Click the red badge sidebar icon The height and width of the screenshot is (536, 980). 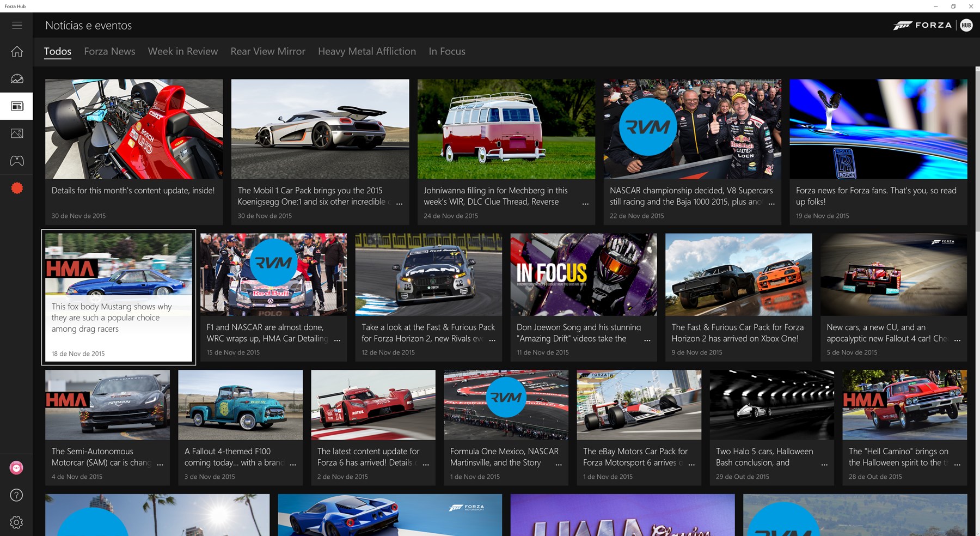[17, 188]
